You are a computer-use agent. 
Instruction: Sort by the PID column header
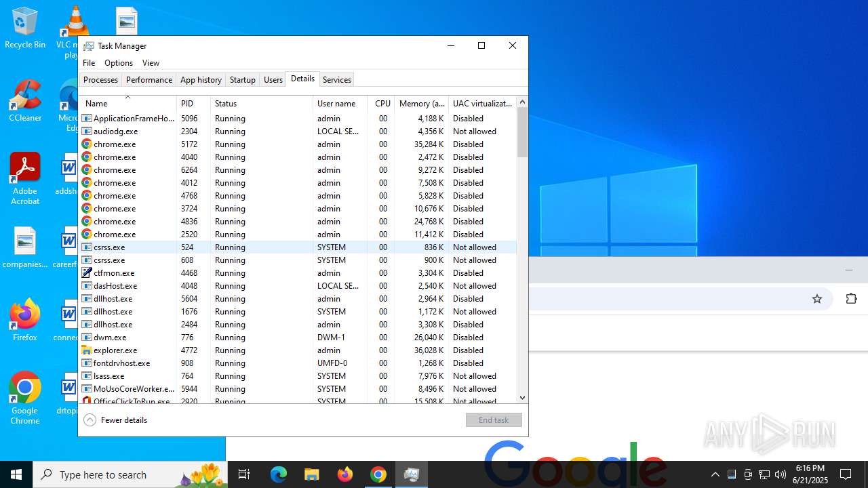193,104
